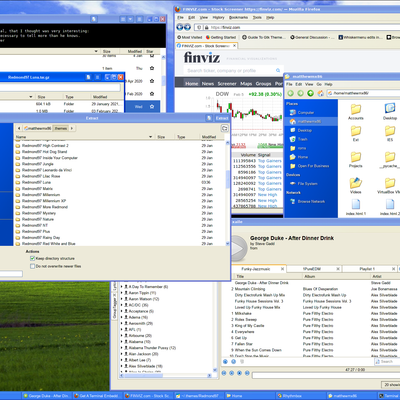Select Computer in Places sidebar
This screenshot has height=400, width=400.
click(x=302, y=112)
